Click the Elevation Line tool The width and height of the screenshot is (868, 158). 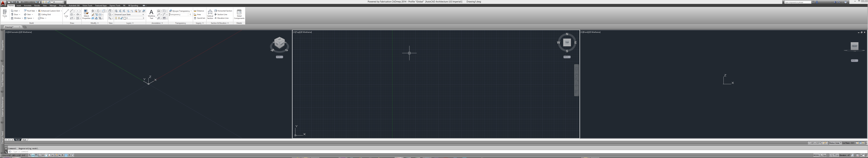[x=222, y=18]
